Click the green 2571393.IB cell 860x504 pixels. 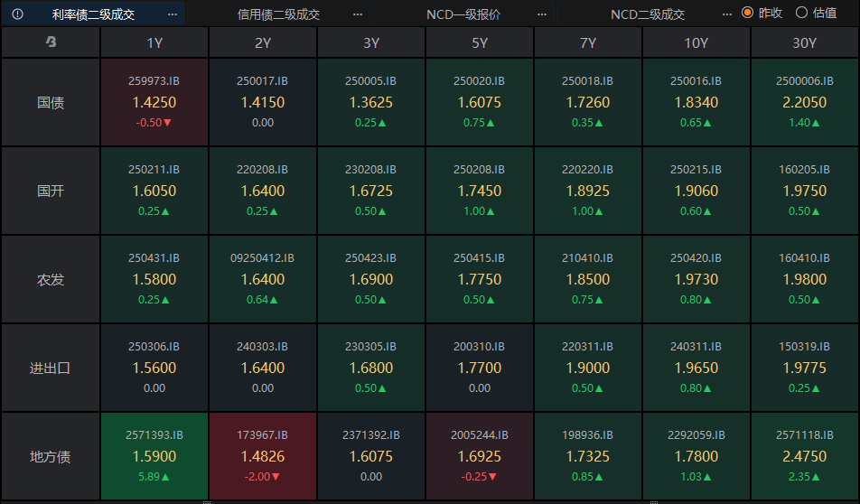(x=154, y=456)
